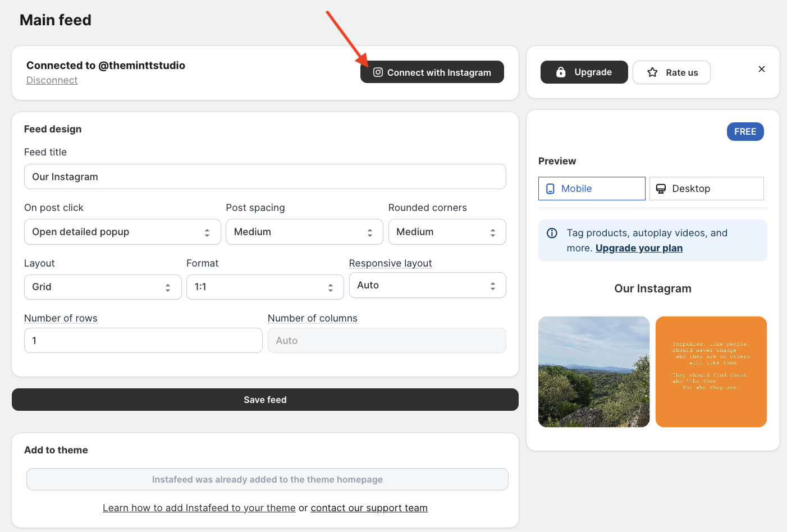Click contact our support team link

[369, 508]
